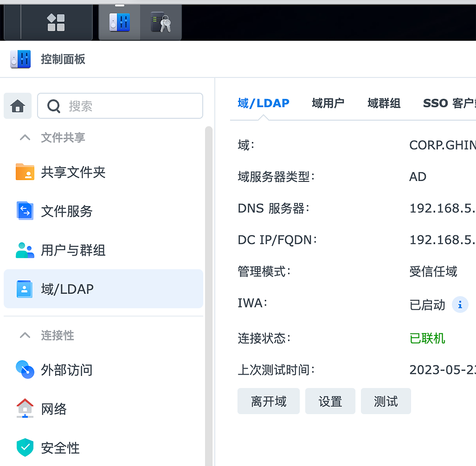Select 网络 label in sidebar

53,409
